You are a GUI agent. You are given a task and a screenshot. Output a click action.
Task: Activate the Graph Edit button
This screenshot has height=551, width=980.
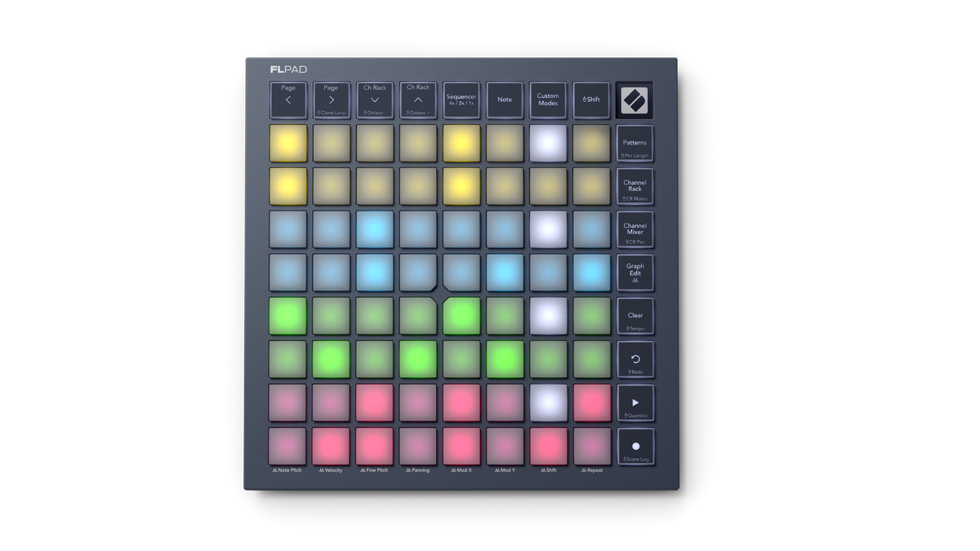[635, 273]
